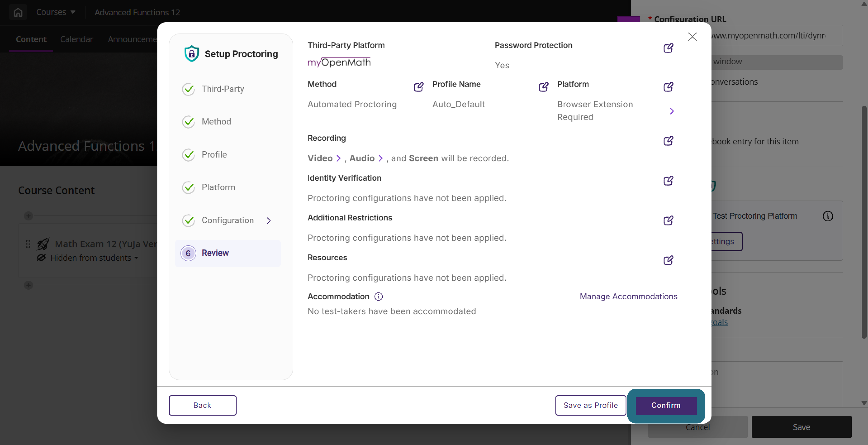Click the edit icon beside Method
The image size is (868, 445).
click(x=418, y=87)
